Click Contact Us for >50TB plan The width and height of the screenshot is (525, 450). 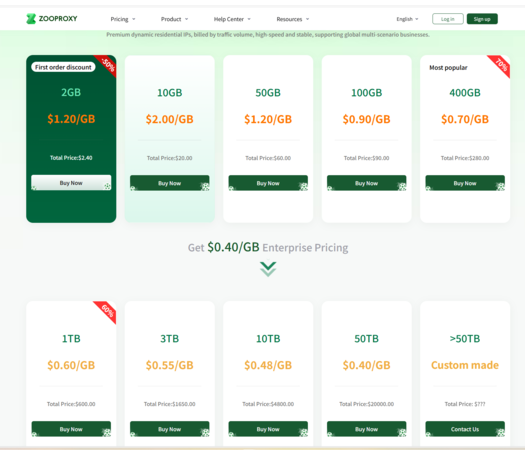tap(465, 429)
